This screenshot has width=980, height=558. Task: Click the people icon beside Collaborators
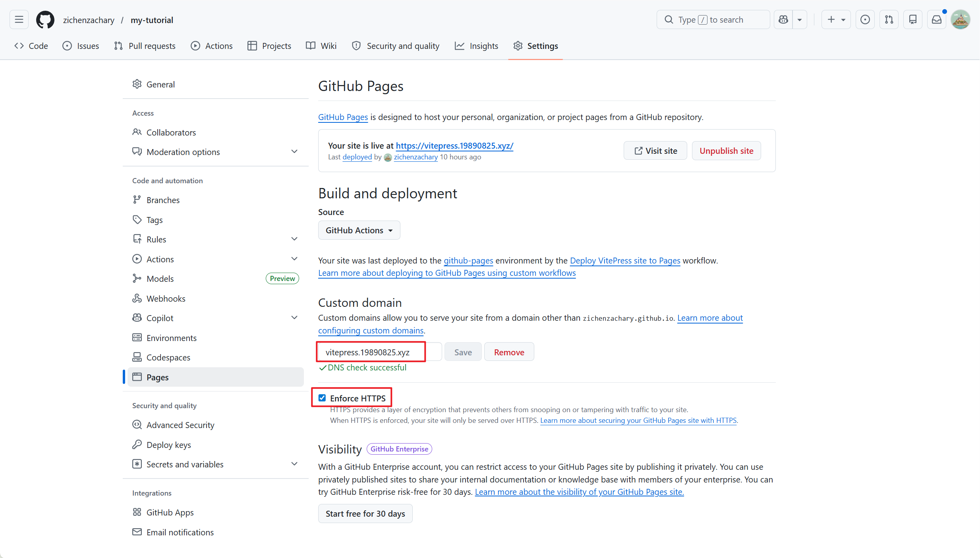(x=137, y=132)
